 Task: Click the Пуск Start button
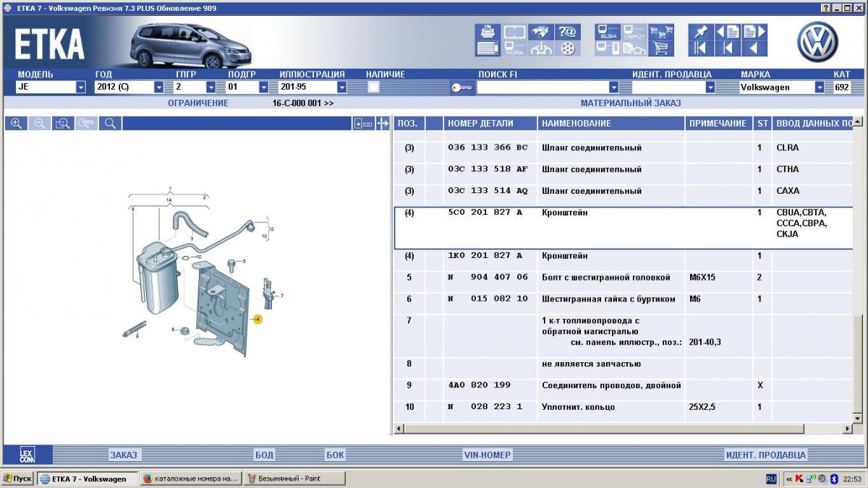(17, 479)
